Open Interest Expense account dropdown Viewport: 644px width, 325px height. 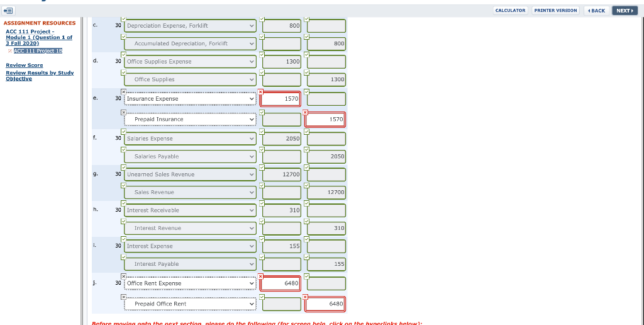tap(190, 246)
